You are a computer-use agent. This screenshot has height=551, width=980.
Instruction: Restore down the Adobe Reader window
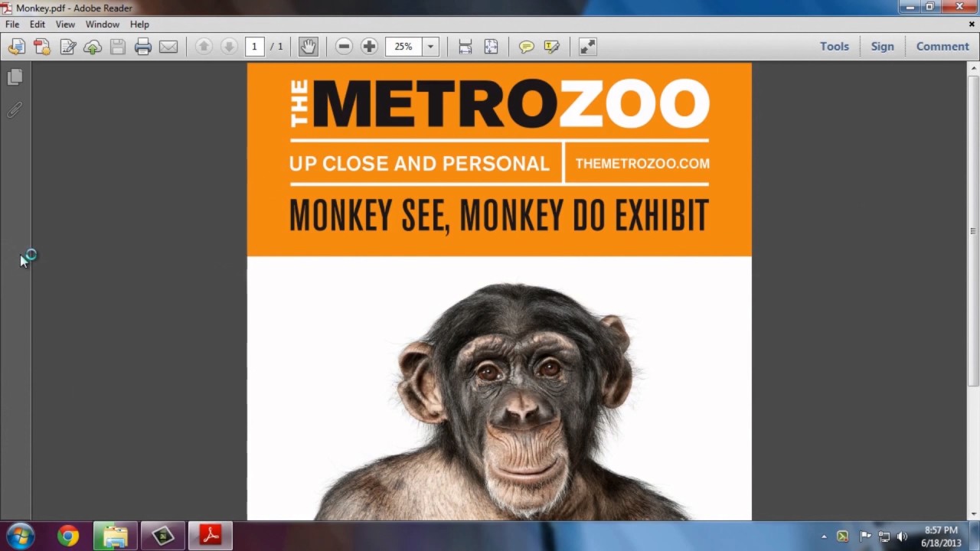pyautogui.click(x=929, y=7)
